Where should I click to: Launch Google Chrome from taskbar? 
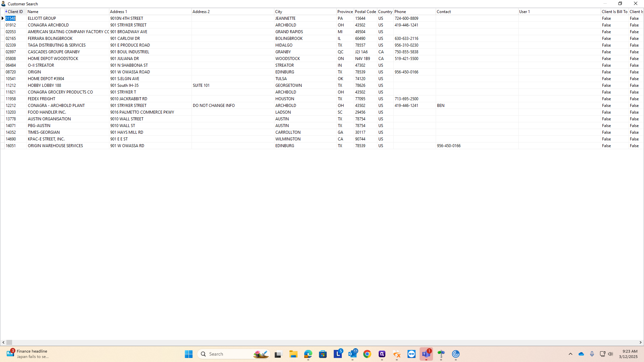(367, 354)
